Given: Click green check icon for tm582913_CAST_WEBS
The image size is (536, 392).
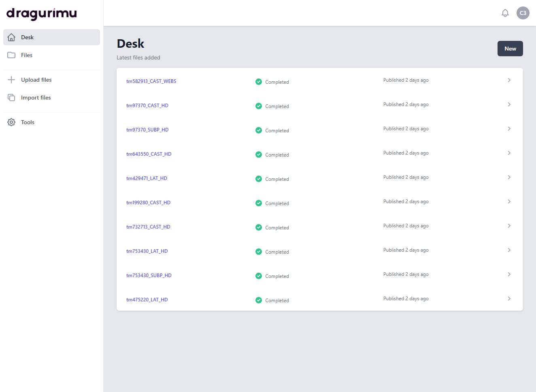Looking at the screenshot, I should tap(259, 82).
